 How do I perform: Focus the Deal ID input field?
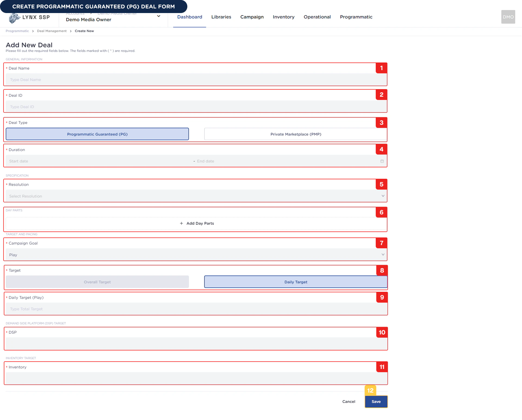pos(196,107)
